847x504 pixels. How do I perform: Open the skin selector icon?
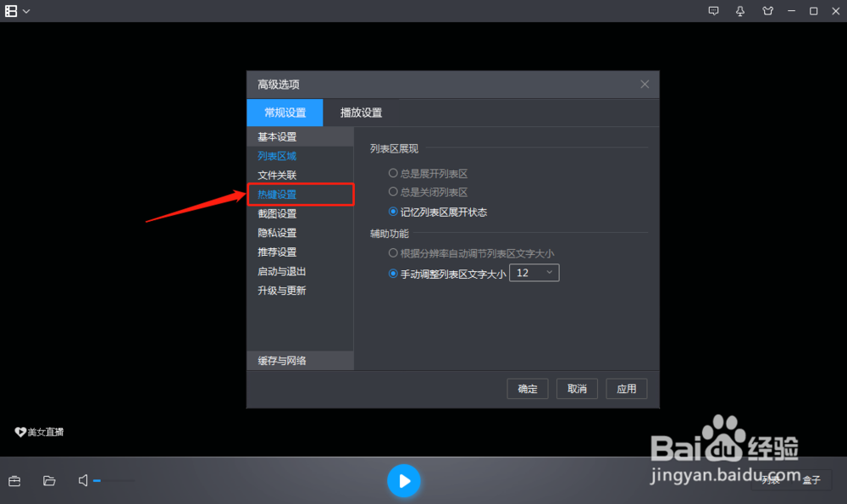767,11
